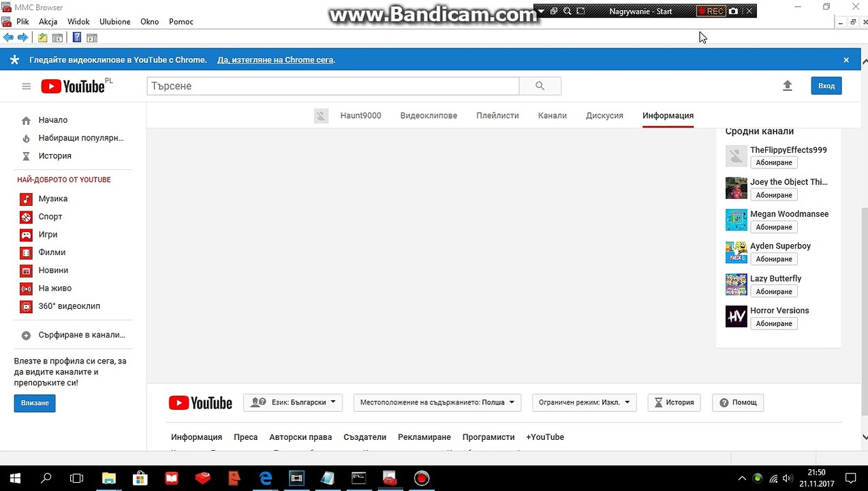Click the upload arrow icon
This screenshot has width=868, height=491.
pos(788,86)
